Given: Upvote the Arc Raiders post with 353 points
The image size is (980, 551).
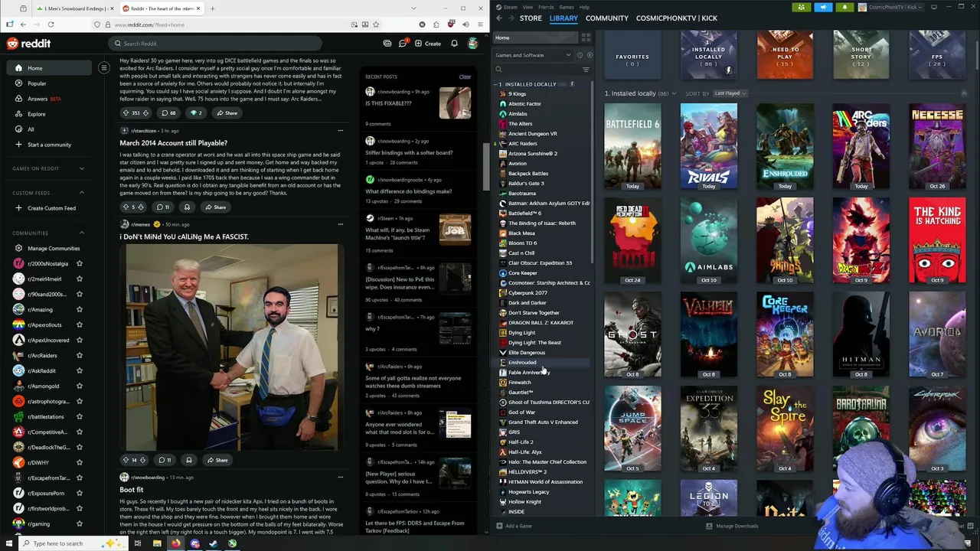Looking at the screenshot, I should tap(126, 112).
